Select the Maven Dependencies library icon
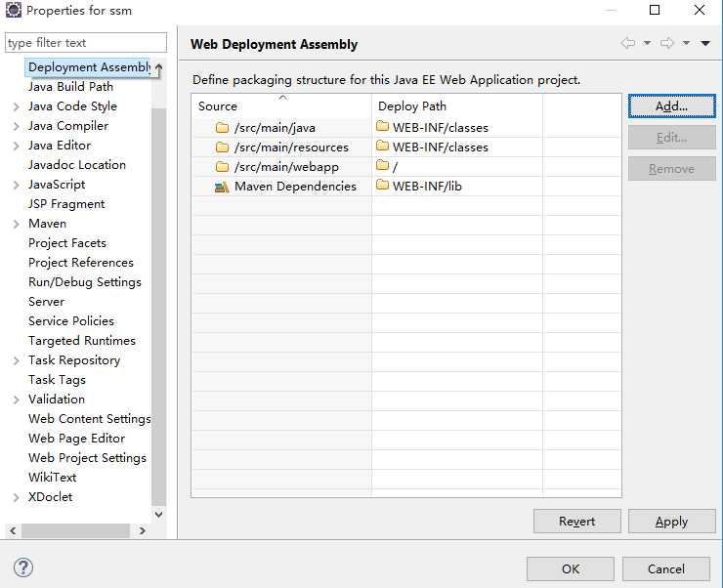 tap(223, 187)
